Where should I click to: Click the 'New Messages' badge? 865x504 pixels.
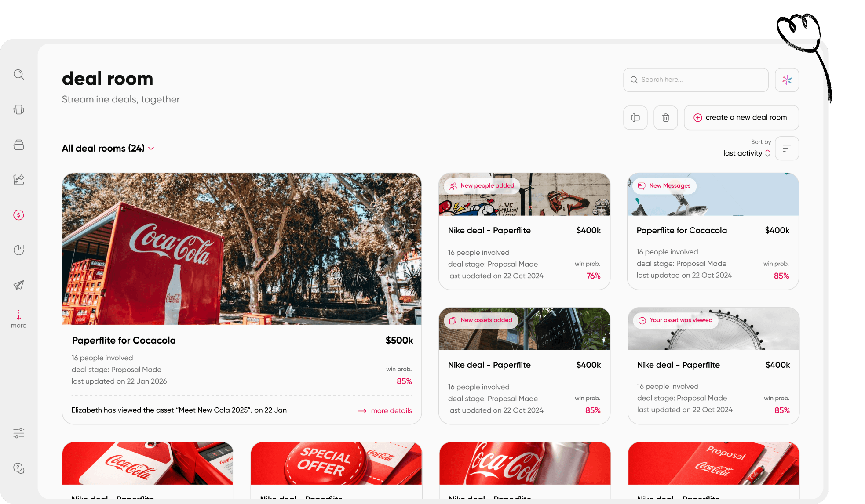pos(664,186)
